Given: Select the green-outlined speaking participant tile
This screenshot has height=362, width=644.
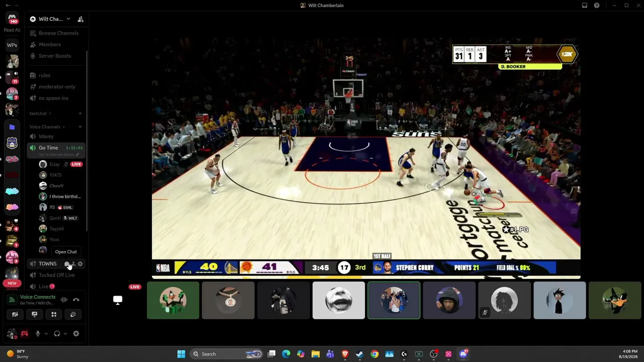Looking at the screenshot, I should (x=394, y=301).
